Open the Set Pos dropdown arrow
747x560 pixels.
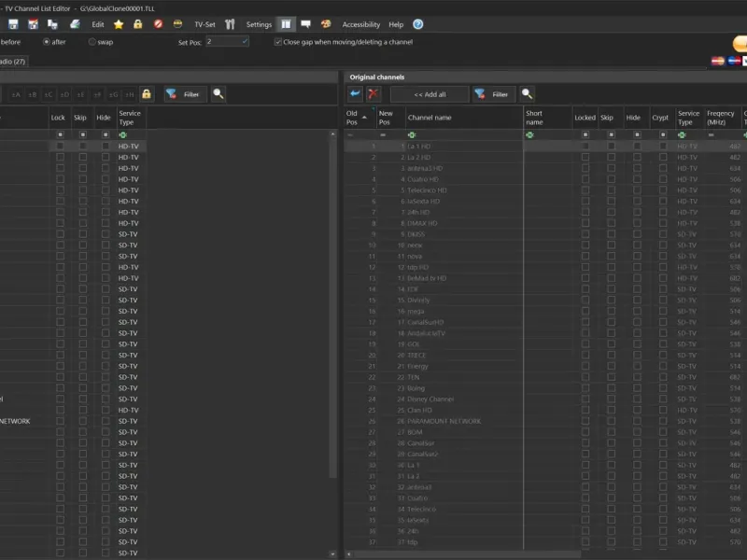pyautogui.click(x=245, y=42)
